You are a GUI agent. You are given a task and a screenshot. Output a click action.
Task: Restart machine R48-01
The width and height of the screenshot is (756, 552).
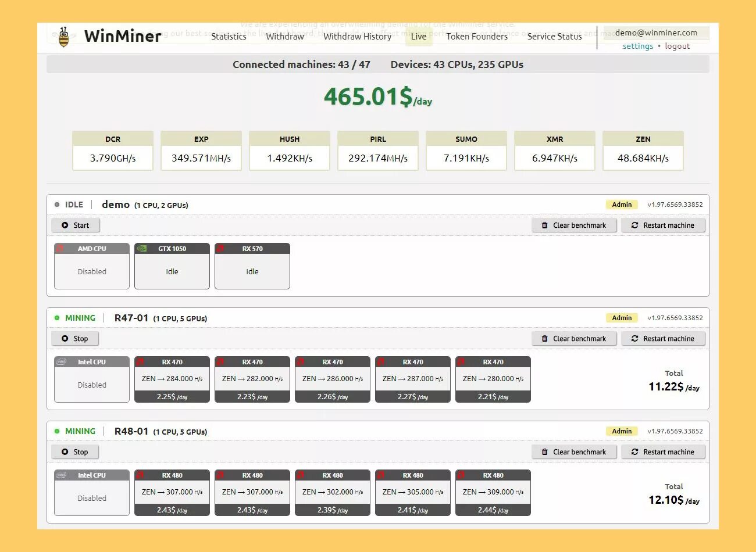click(x=663, y=451)
